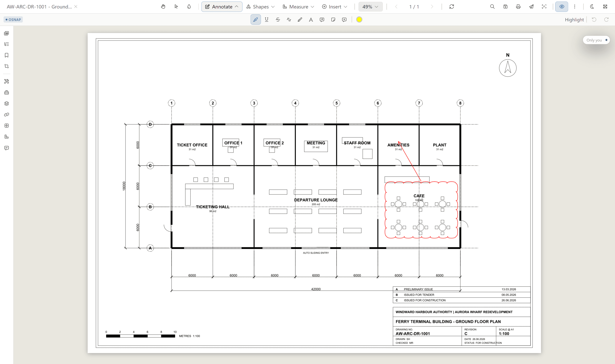615x364 pixels.
Task: Select the arrow pointer tool
Action: click(176, 7)
